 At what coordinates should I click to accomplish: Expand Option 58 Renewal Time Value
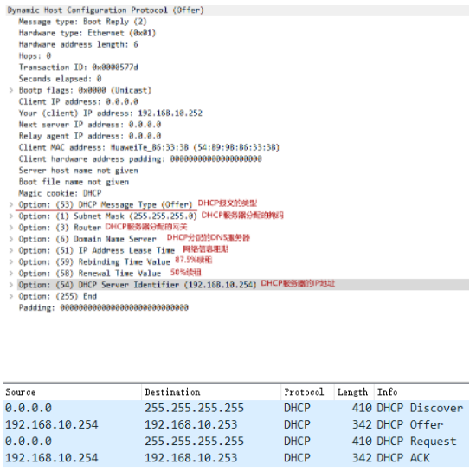(11, 274)
